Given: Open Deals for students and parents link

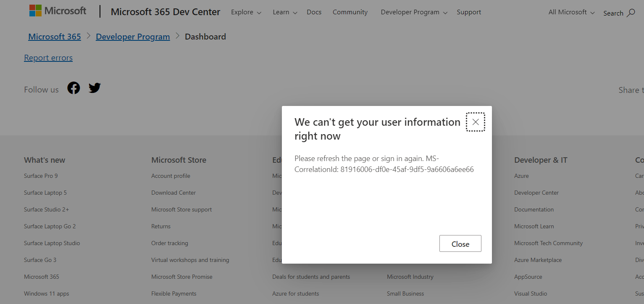Looking at the screenshot, I should pyautogui.click(x=311, y=277).
